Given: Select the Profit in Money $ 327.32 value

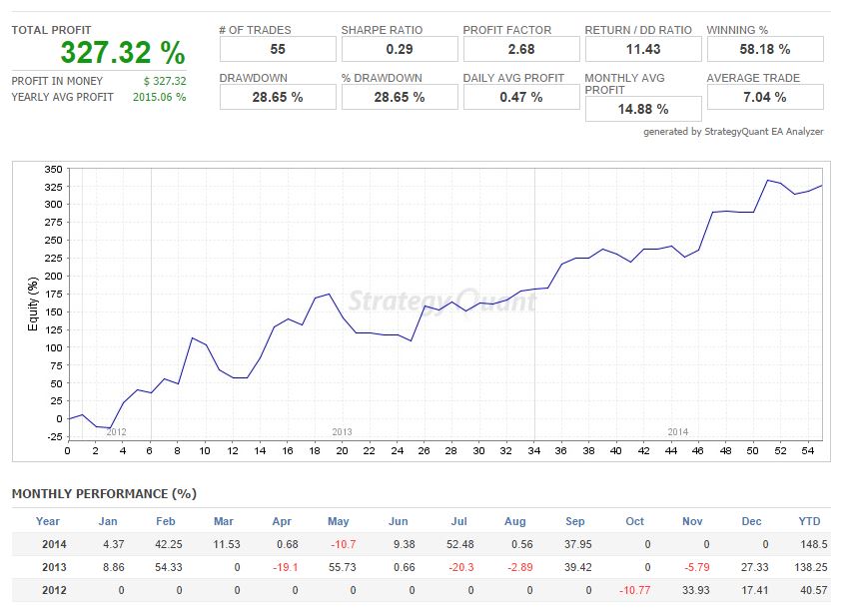Looking at the screenshot, I should (x=165, y=81).
